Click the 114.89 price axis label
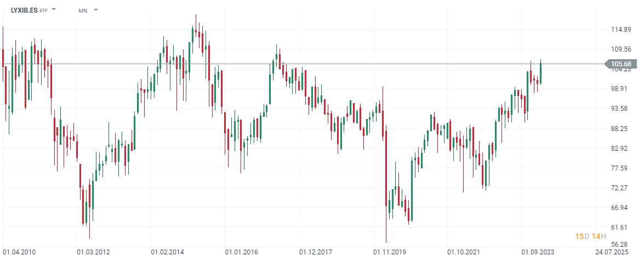Screen dimensions: 644x261 622,30
